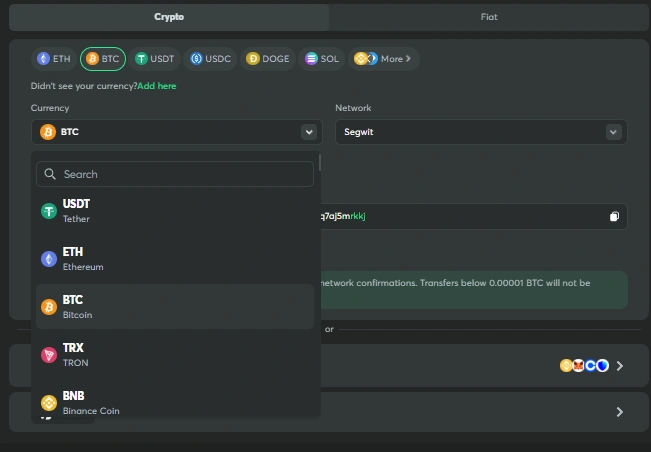Click the yellow Binance wallet icon

(x=566, y=366)
